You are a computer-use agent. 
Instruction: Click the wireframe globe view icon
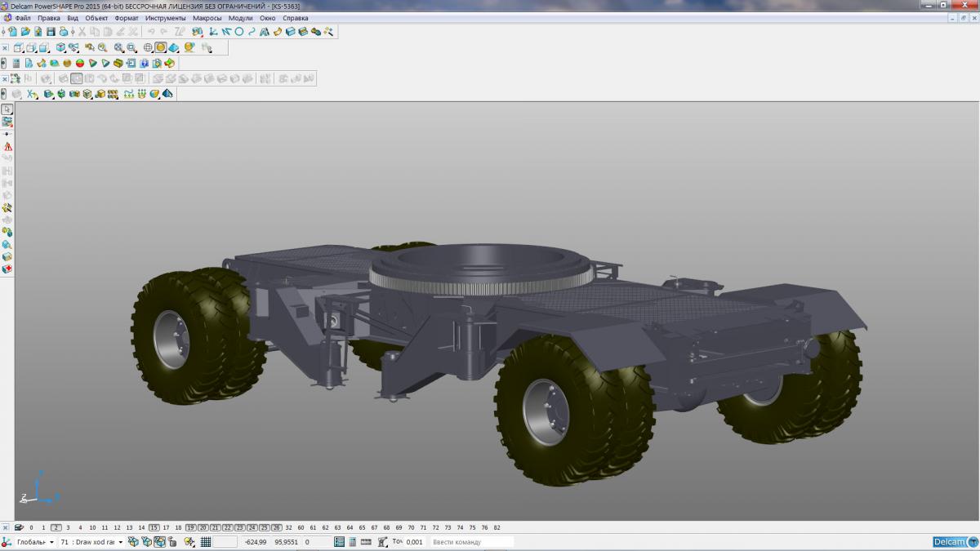pyautogui.click(x=148, y=47)
